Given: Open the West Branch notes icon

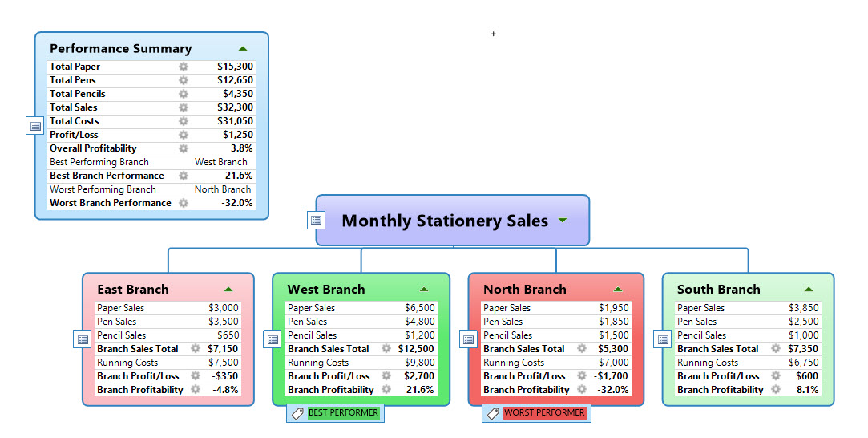Looking at the screenshot, I should [x=273, y=339].
